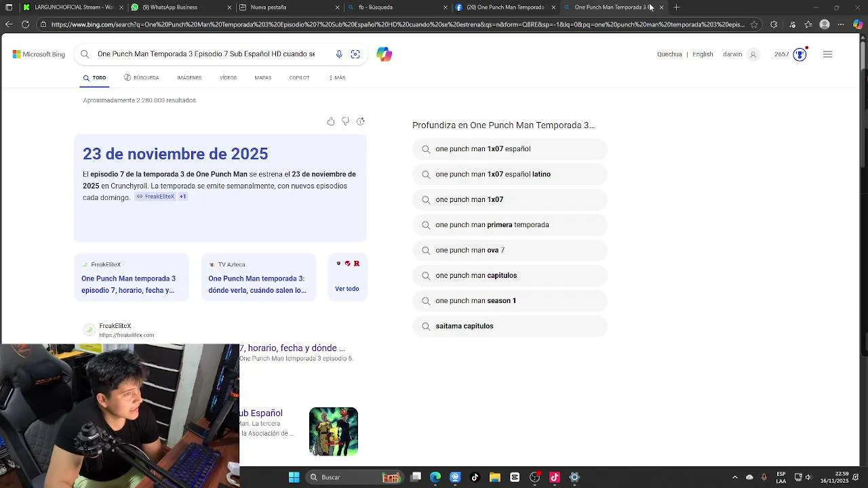Image resolution: width=868 pixels, height=488 pixels.
Task: Open Task View icon in taskbar
Action: [x=416, y=477]
